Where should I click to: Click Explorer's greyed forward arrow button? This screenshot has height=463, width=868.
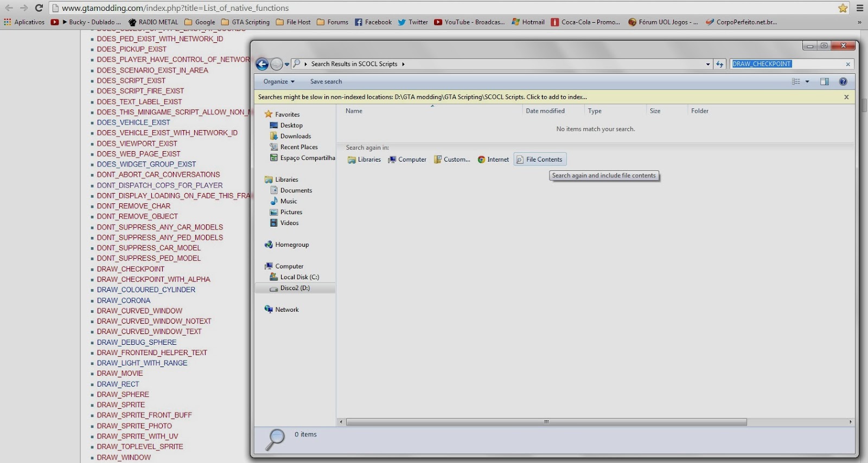tap(277, 64)
